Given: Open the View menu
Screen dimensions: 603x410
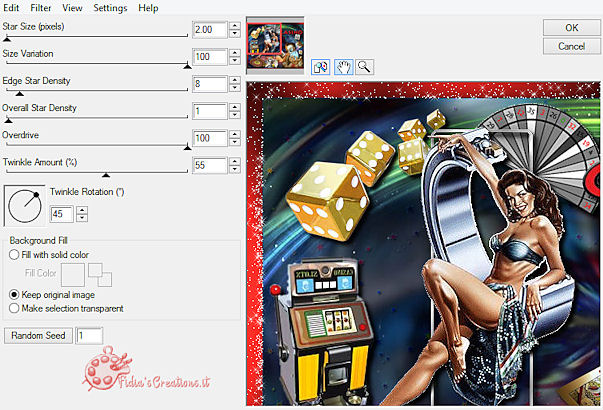Looking at the screenshot, I should click(72, 8).
